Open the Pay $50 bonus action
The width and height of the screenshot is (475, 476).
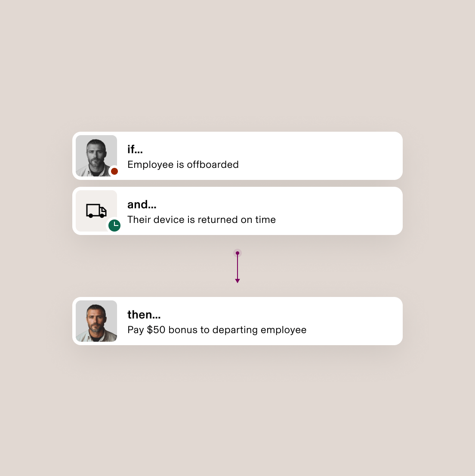coord(216,330)
